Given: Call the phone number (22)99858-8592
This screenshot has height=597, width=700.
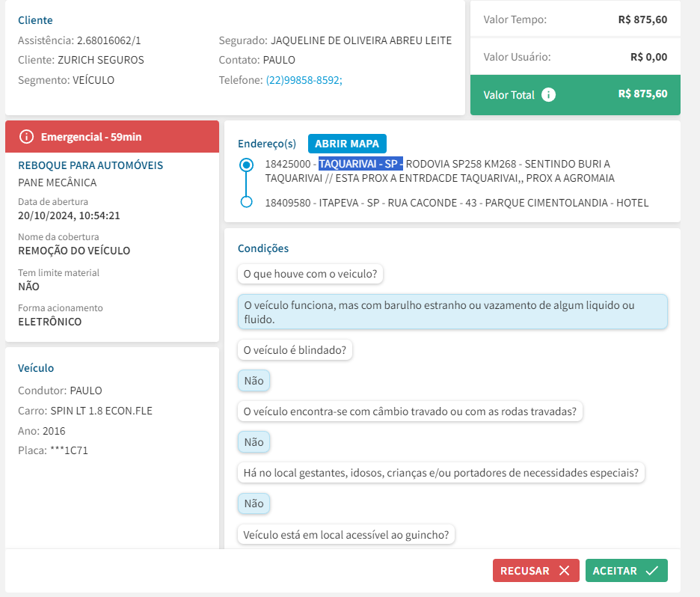Looking at the screenshot, I should tap(304, 80).
